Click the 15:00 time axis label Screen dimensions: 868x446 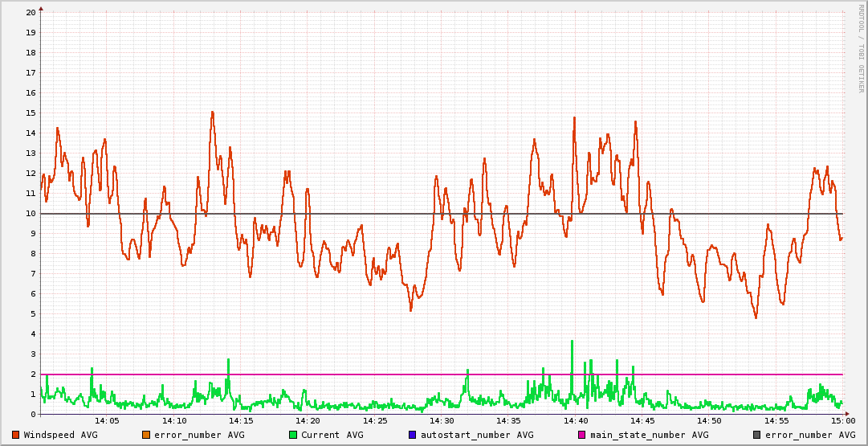[x=842, y=420]
